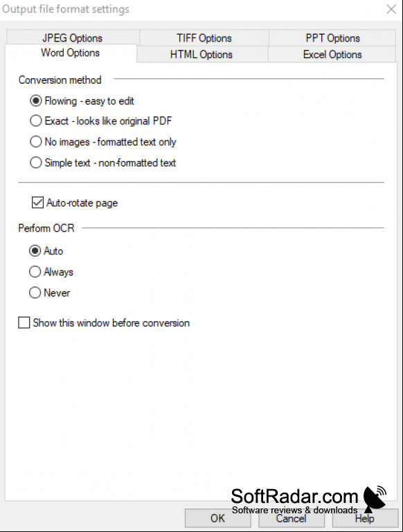Go to the HTML Options tab
This screenshot has width=403, height=532.
coord(201,54)
